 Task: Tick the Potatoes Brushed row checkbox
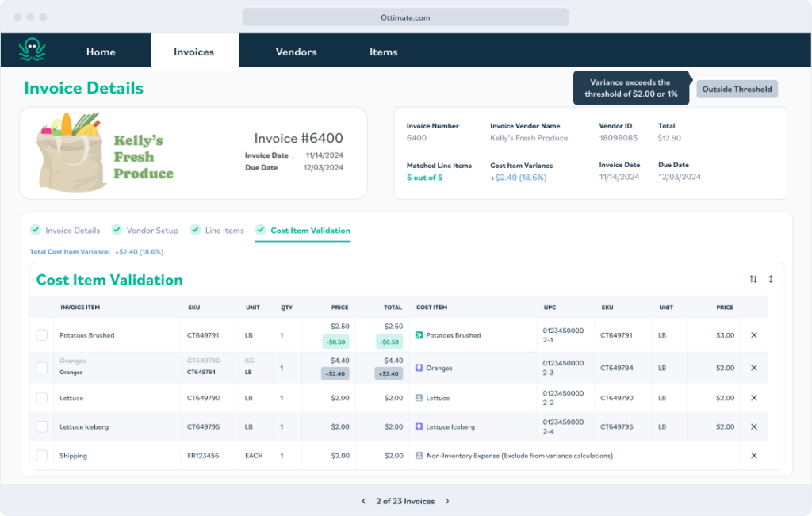point(42,335)
